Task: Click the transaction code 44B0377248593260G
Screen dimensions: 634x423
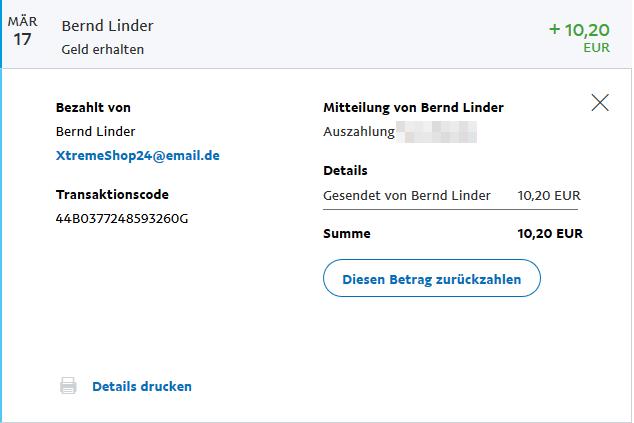Action: (x=122, y=218)
